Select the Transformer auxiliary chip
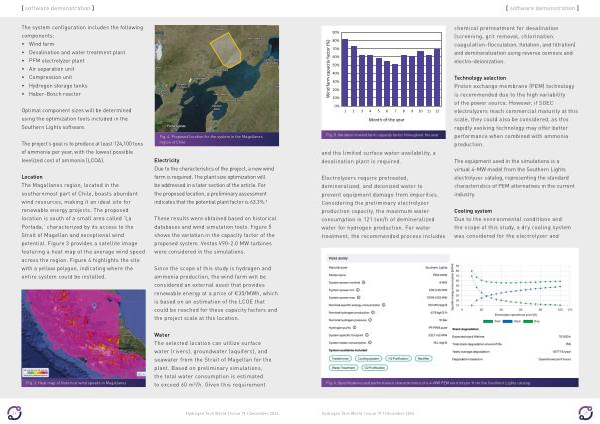Viewport: 600px width, 424px height. [340, 359]
